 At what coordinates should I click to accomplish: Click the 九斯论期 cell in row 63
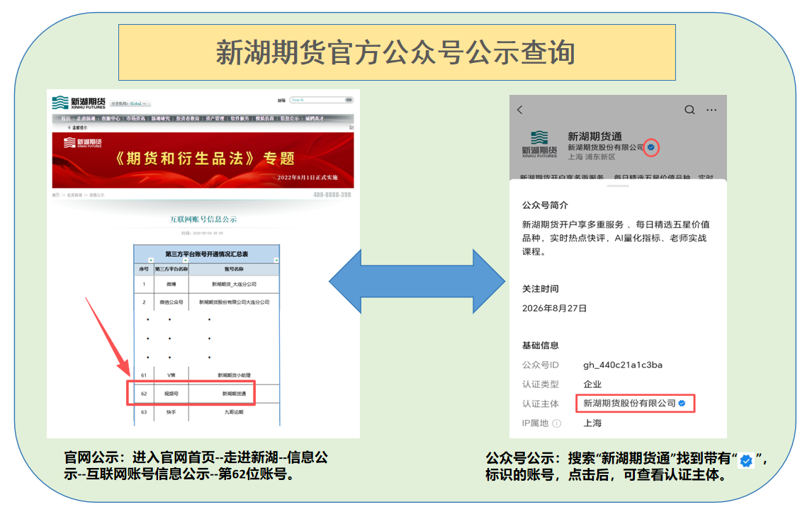coord(234,413)
